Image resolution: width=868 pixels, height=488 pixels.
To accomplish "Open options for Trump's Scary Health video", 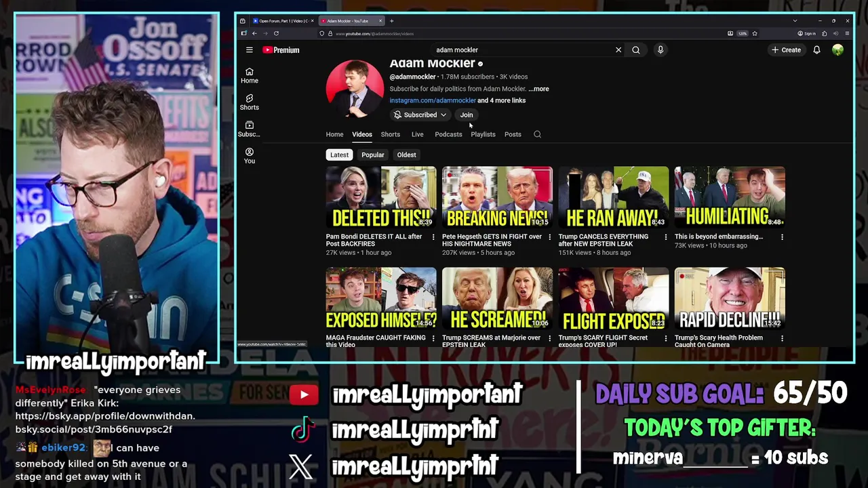I will point(782,338).
